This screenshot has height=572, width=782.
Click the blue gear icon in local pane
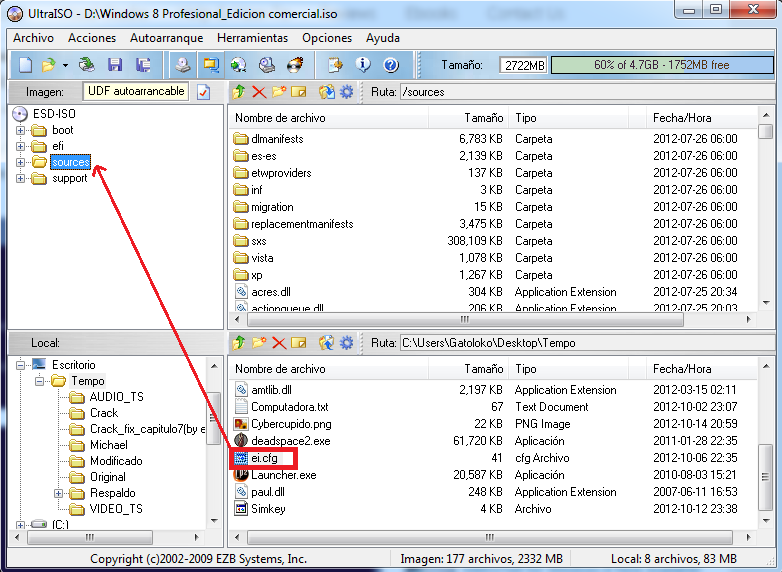(x=347, y=343)
